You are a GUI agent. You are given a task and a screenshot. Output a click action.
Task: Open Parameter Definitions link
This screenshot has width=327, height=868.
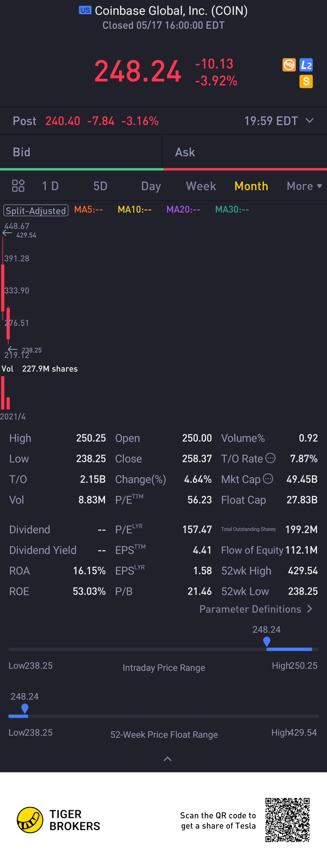[x=256, y=609]
